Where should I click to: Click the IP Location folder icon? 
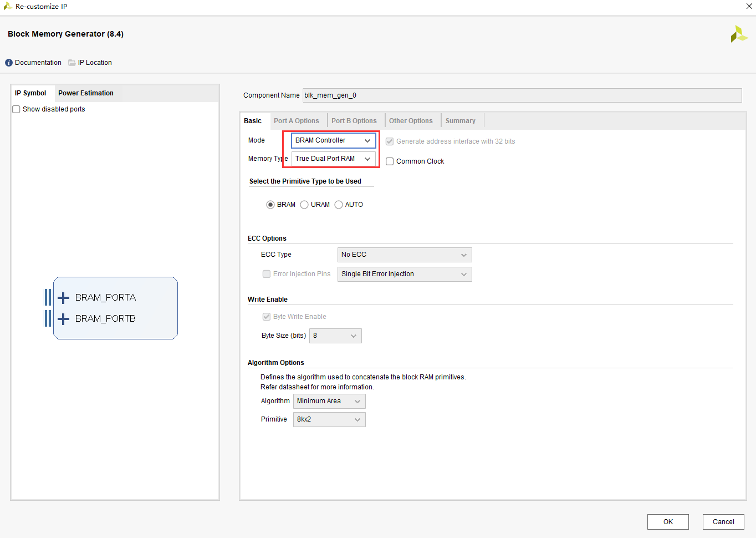click(72, 63)
